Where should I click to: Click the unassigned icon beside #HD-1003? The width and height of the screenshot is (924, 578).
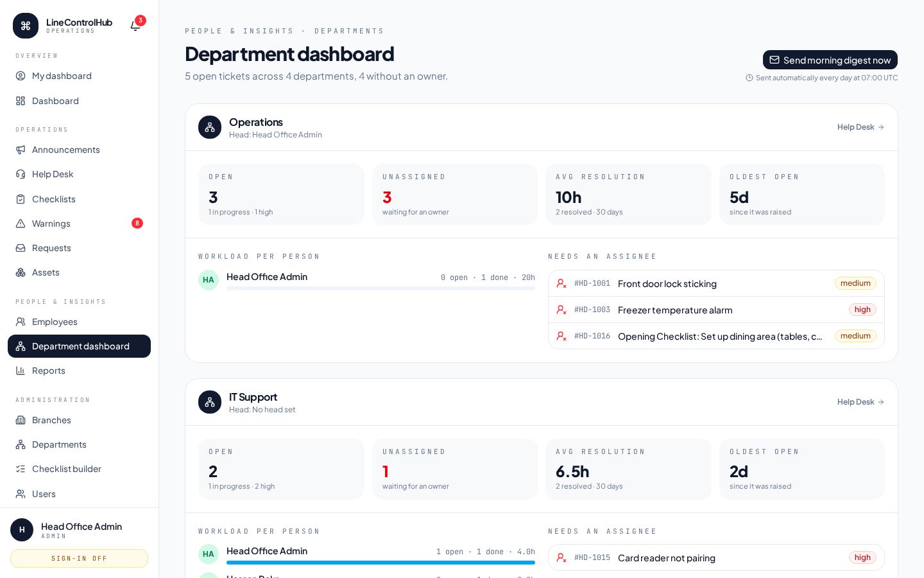pyautogui.click(x=561, y=310)
